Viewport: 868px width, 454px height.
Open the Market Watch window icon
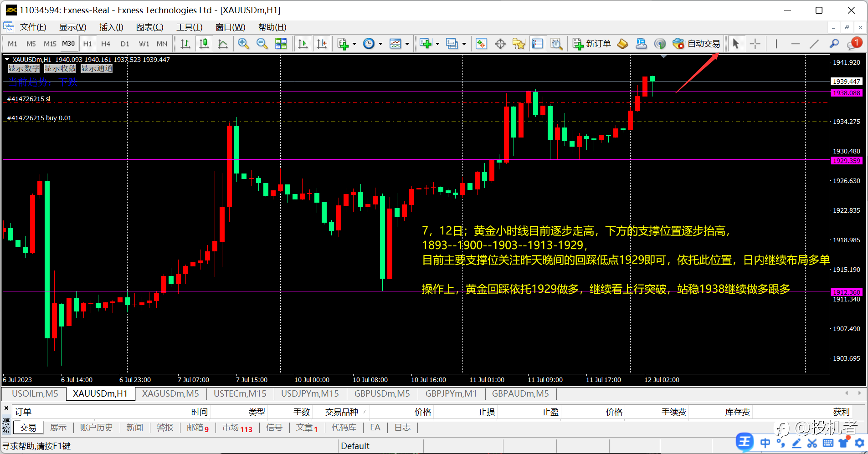click(482, 44)
